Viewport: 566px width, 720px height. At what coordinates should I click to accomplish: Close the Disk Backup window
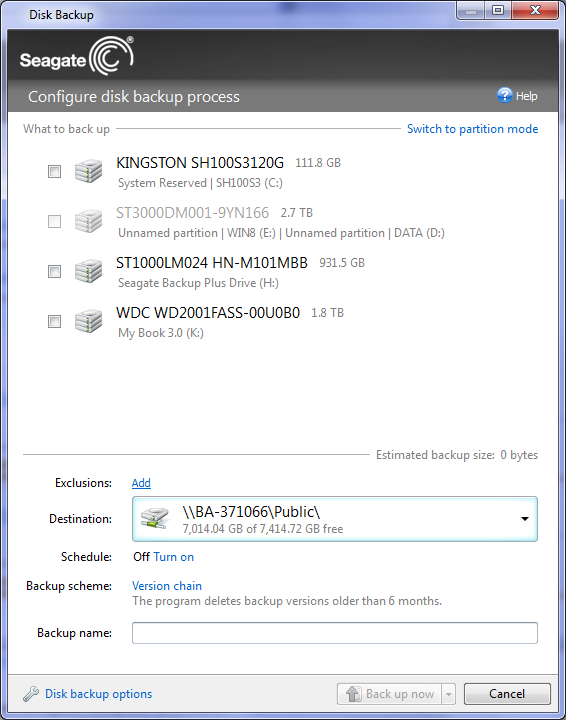pos(535,10)
